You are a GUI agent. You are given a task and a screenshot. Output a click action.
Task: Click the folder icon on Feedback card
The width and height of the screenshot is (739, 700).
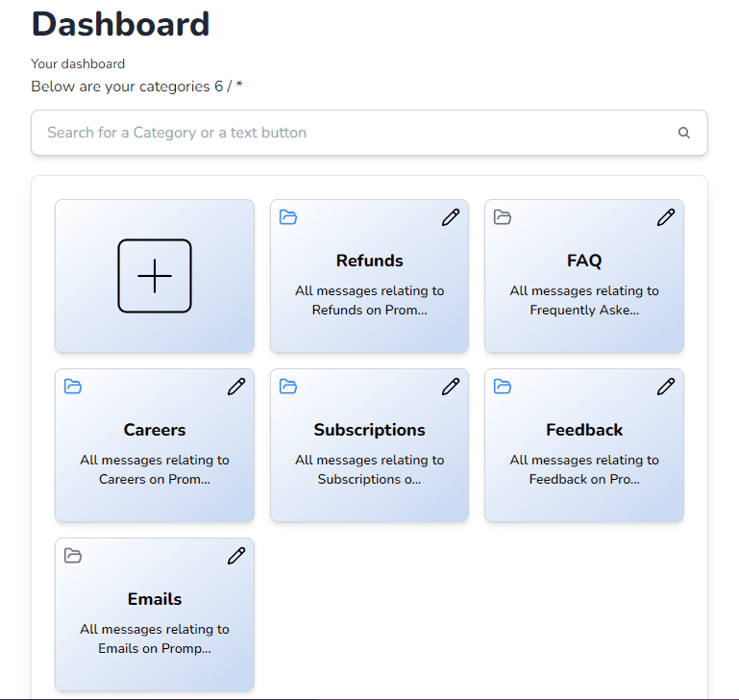coord(503,387)
